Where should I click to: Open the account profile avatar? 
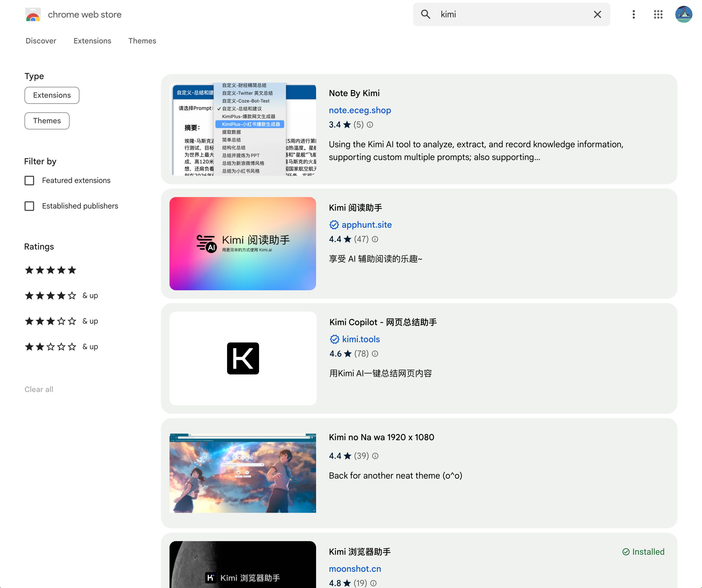[x=684, y=14]
